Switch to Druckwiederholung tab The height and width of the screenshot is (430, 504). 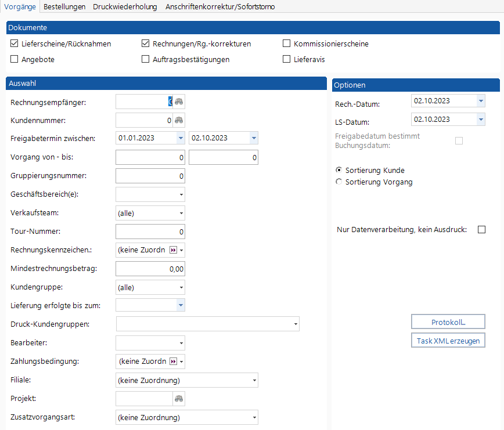tap(125, 6)
